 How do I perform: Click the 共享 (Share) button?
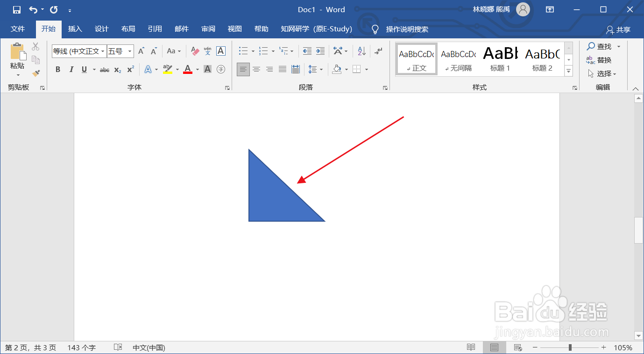point(618,29)
